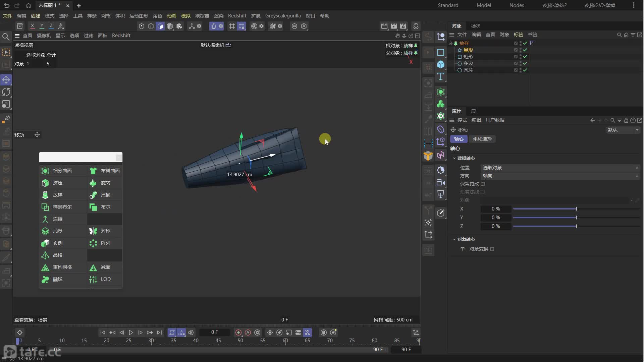Screen dimensions: 644x362
Task: Switch to the 场次 tab
Action: coord(476,26)
